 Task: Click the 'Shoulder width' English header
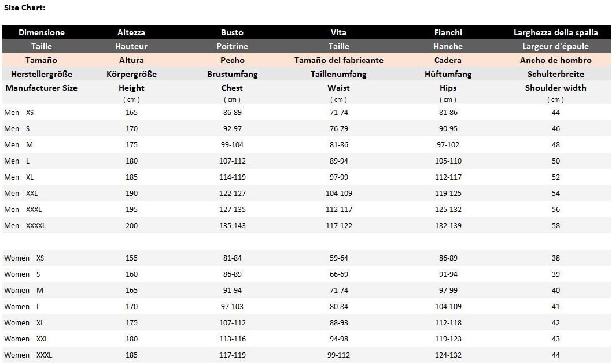coord(555,88)
